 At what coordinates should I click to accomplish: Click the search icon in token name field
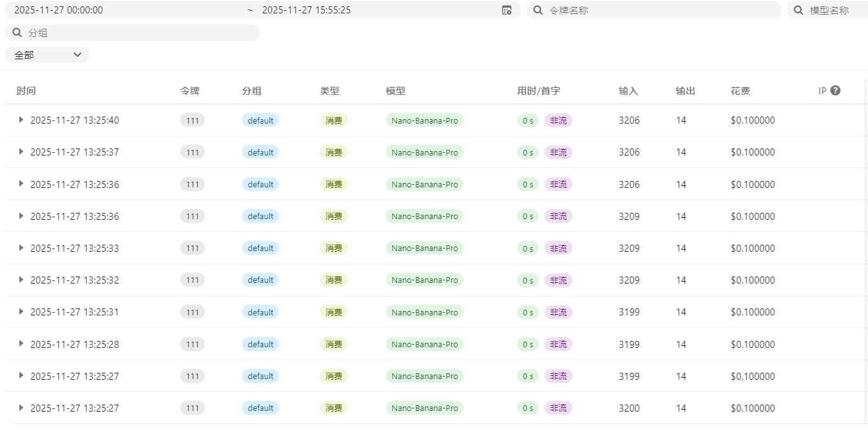[538, 10]
